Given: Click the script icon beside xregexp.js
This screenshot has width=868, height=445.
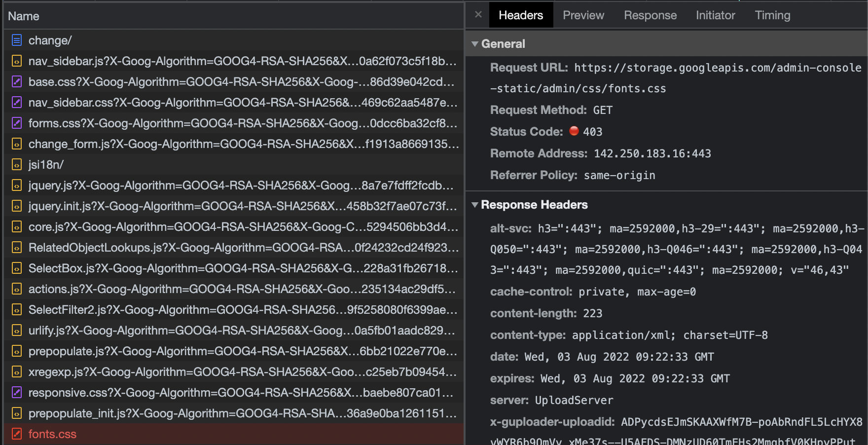Looking at the screenshot, I should (16, 372).
